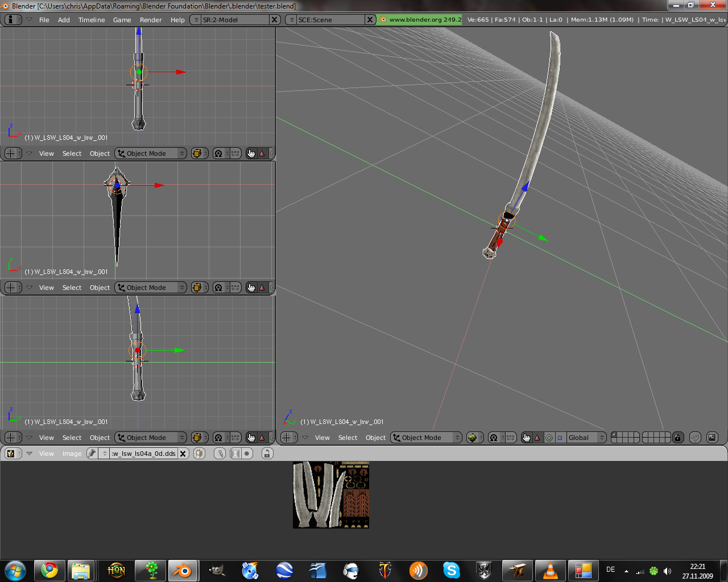Image resolution: width=728 pixels, height=582 pixels.
Task: Click Select in the top-left viewport header
Action: click(x=72, y=153)
